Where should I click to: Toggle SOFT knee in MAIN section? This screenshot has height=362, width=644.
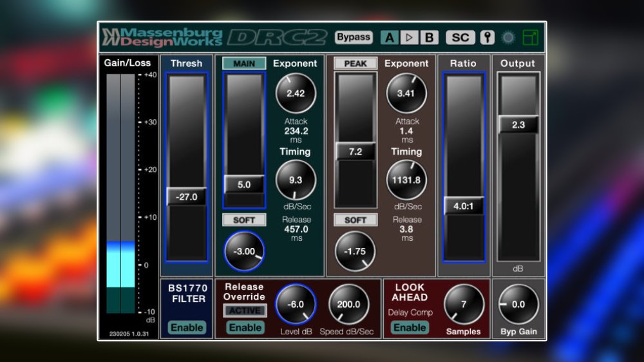click(x=244, y=220)
